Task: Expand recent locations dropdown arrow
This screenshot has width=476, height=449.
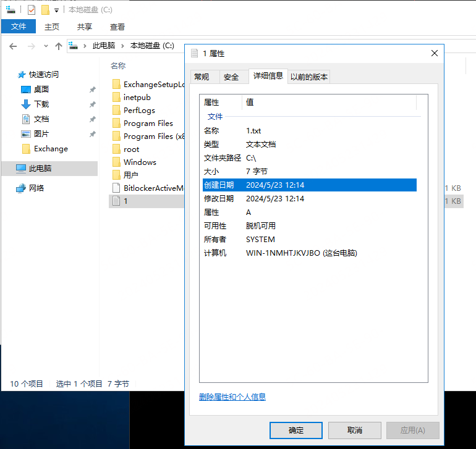Action: tap(46, 46)
